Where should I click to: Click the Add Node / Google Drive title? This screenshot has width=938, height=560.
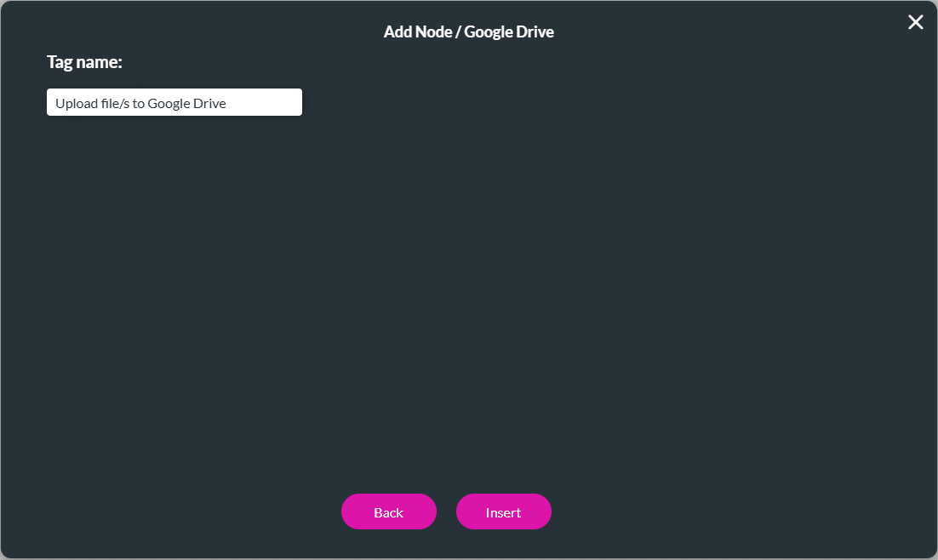pos(468,31)
